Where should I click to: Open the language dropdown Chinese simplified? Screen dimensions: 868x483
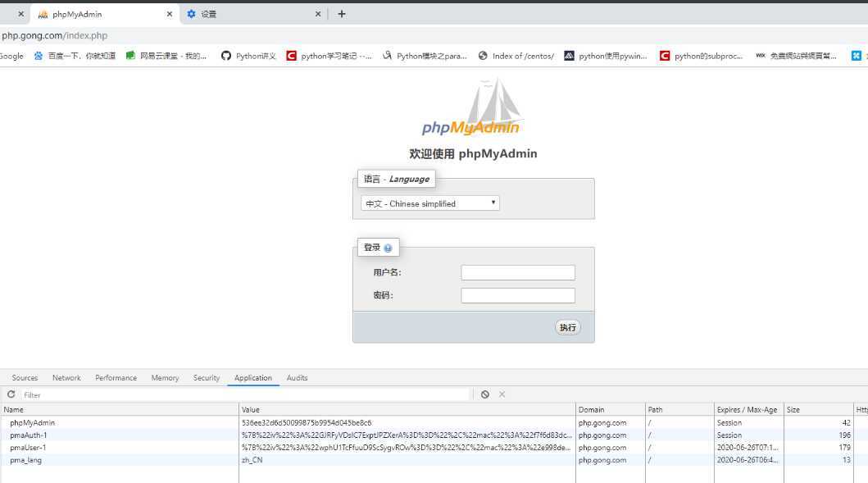(430, 203)
